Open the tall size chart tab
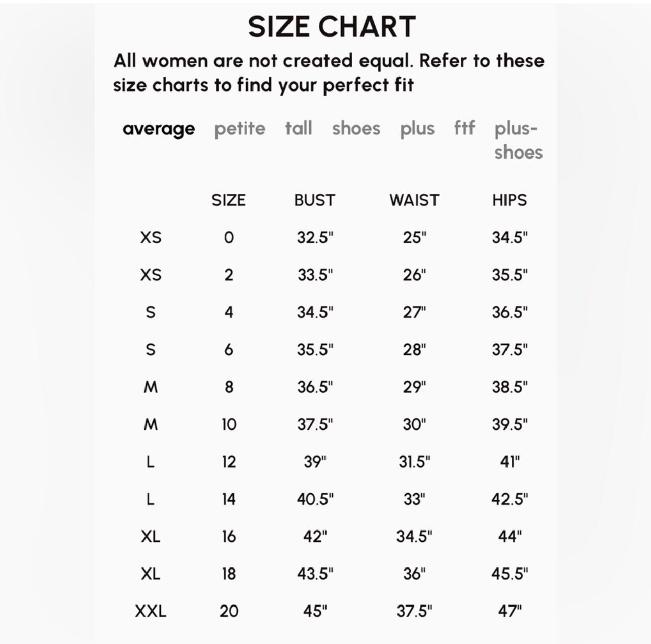Image resolution: width=651 pixels, height=644 pixels. click(x=298, y=128)
